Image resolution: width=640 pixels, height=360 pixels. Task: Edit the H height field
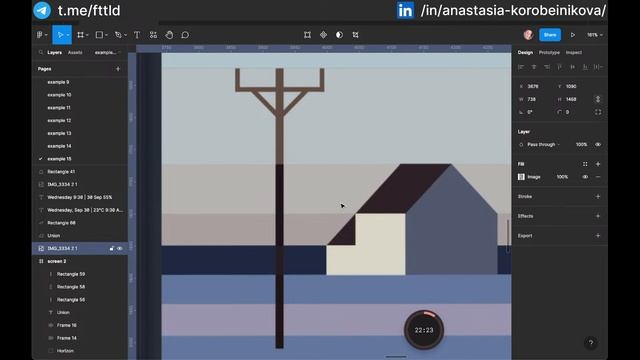tap(572, 99)
